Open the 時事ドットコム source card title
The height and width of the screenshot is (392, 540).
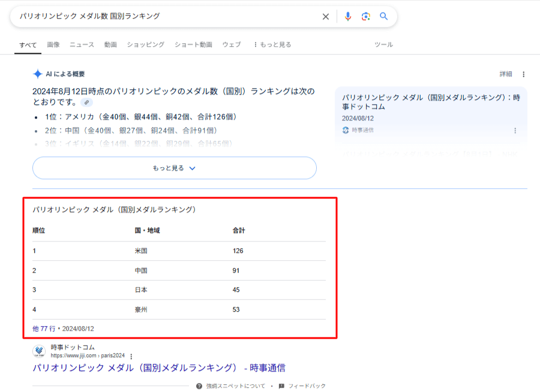pos(431,102)
